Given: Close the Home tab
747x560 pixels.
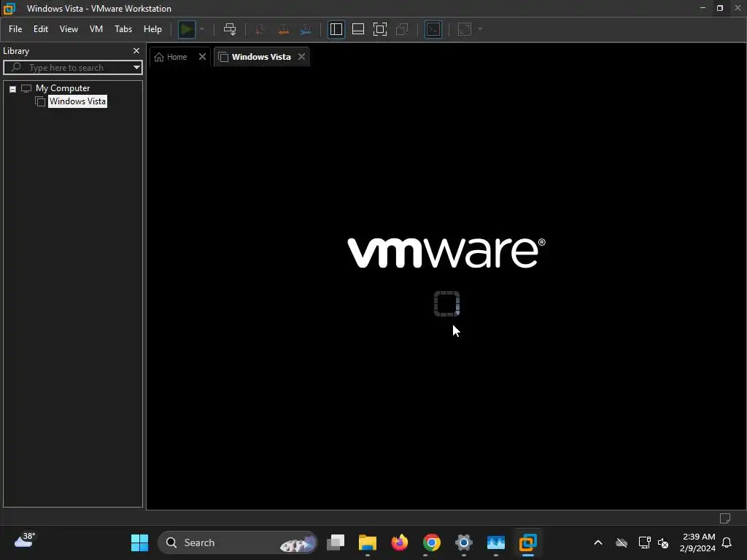Looking at the screenshot, I should coord(203,57).
